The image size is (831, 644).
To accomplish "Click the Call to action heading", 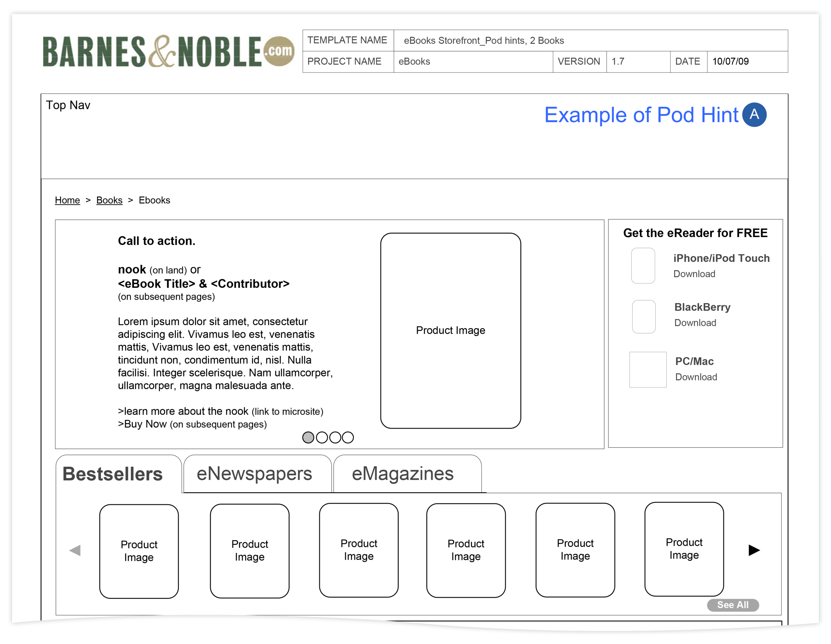I will click(x=156, y=241).
